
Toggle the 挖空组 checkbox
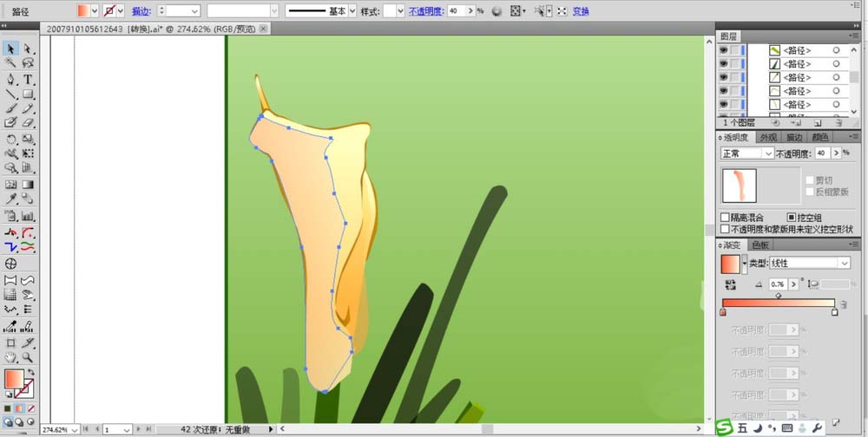coord(792,218)
